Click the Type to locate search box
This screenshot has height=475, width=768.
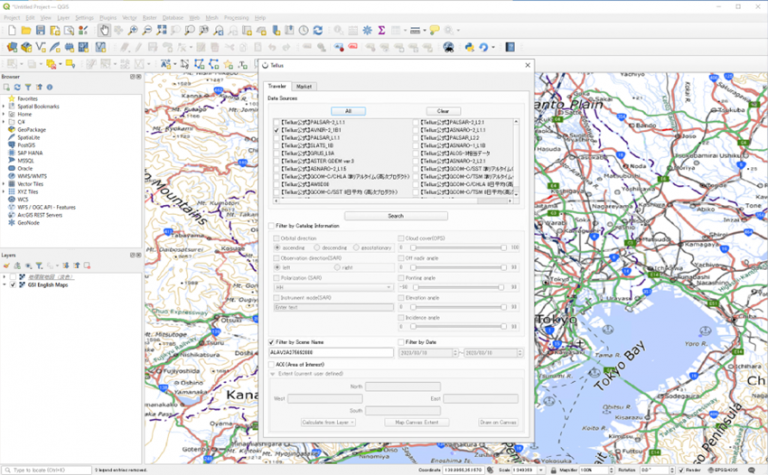(47, 470)
